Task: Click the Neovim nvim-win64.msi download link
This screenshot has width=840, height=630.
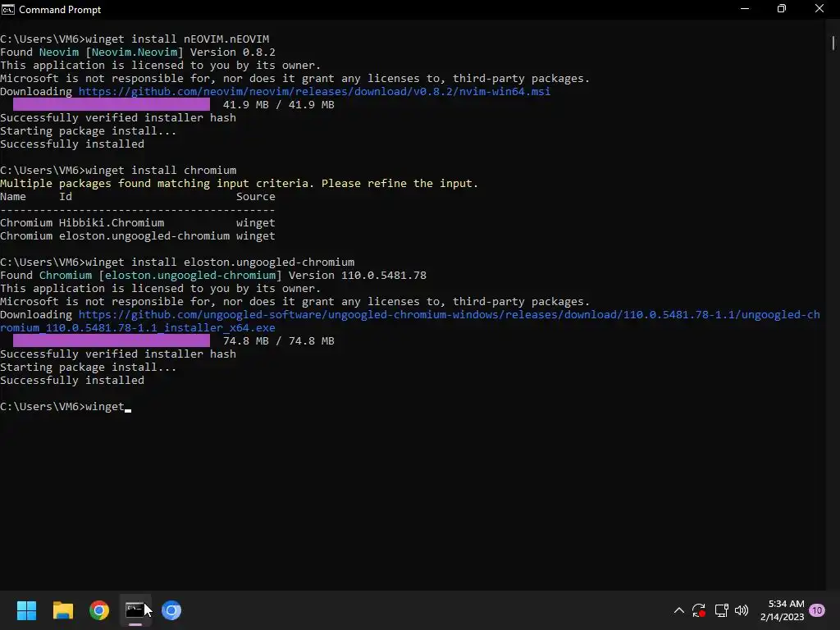Action: [x=314, y=92]
